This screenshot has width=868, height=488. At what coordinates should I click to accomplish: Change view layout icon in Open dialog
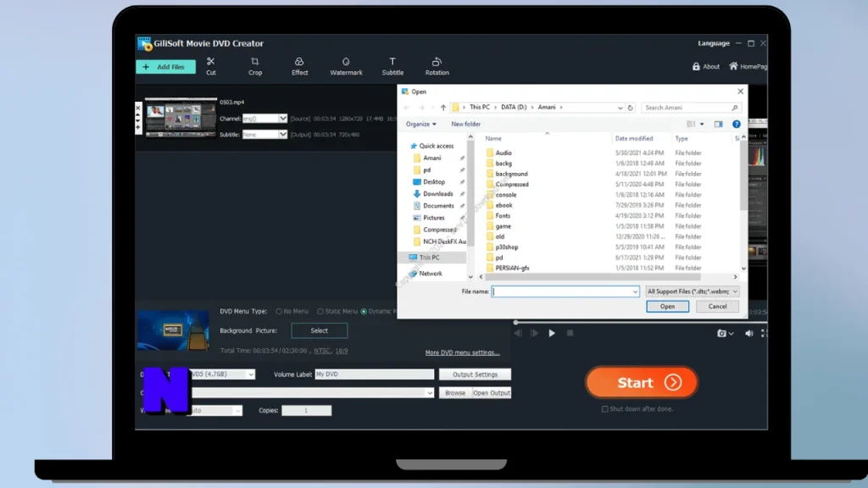[691, 124]
